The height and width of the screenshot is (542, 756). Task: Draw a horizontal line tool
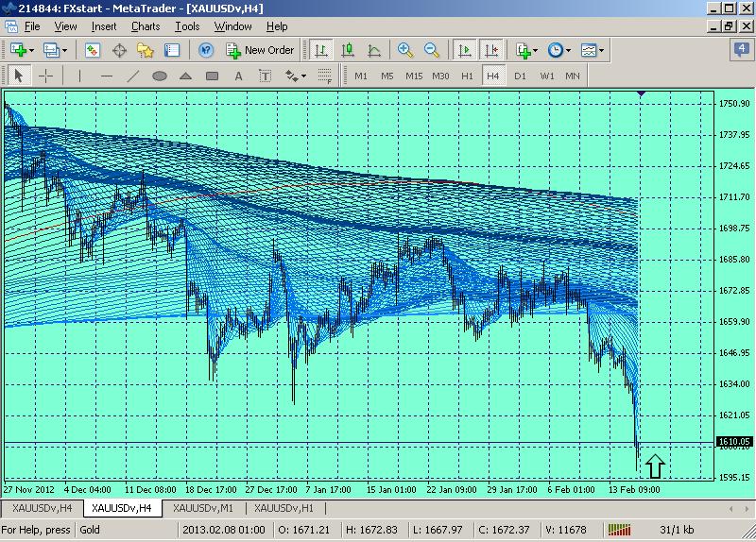point(107,76)
